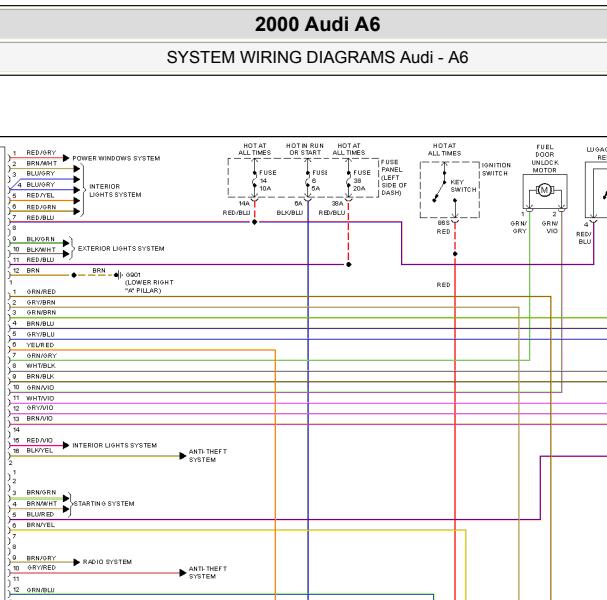This screenshot has height=600, width=607.
Task: Click the 'RED/VIO' wire label at pin 15
Action: [39, 441]
